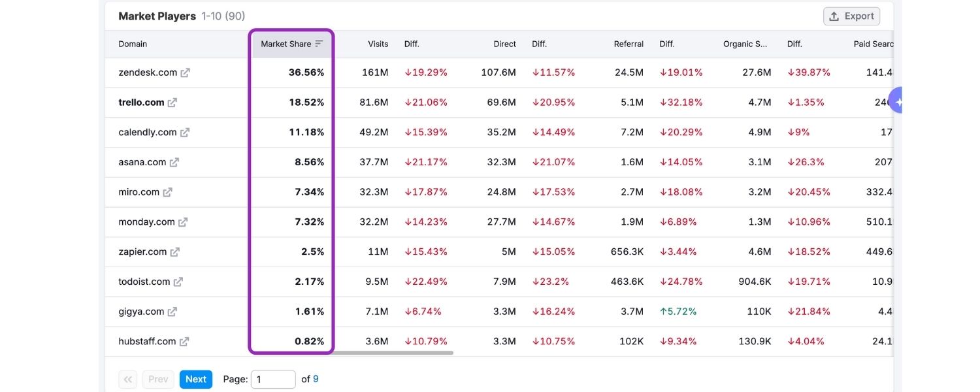Click the page number input field
The width and height of the screenshot is (980, 392).
(x=273, y=379)
